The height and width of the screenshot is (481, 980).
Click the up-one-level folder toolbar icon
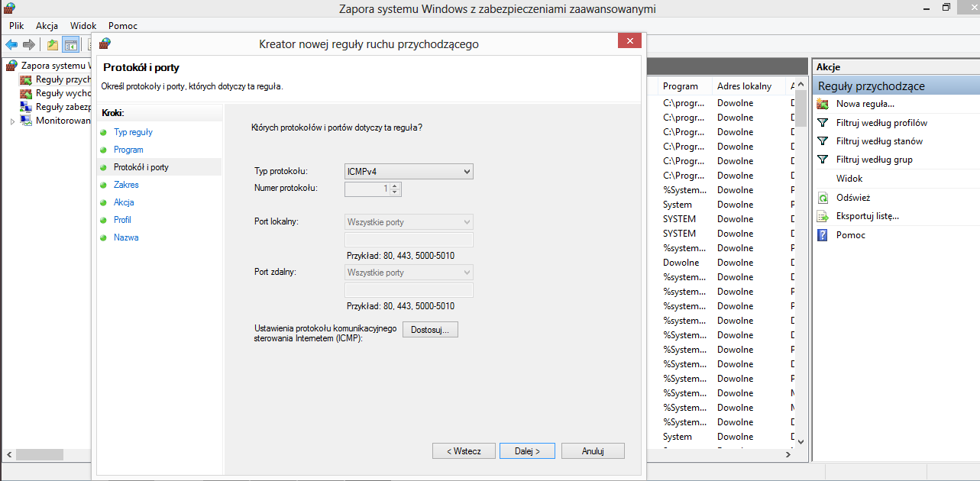[53, 44]
